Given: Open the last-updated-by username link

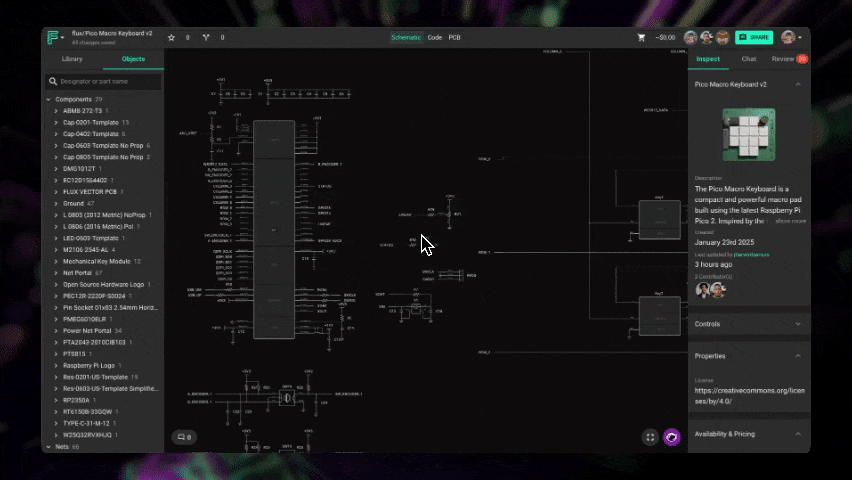Looking at the screenshot, I should tap(751, 254).
